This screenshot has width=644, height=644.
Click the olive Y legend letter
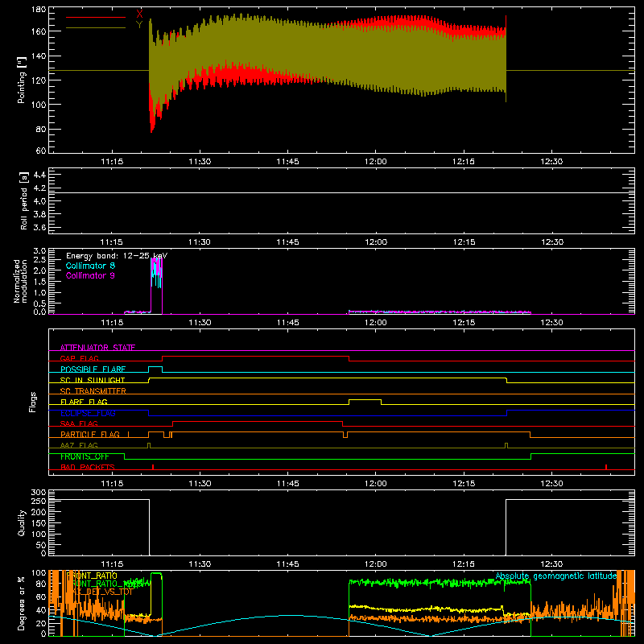(139, 25)
